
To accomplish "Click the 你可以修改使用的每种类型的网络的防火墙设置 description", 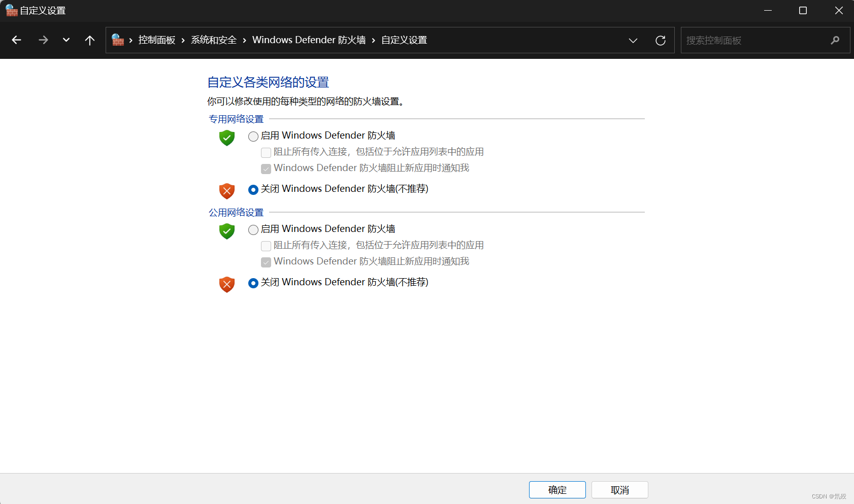I will tap(306, 102).
